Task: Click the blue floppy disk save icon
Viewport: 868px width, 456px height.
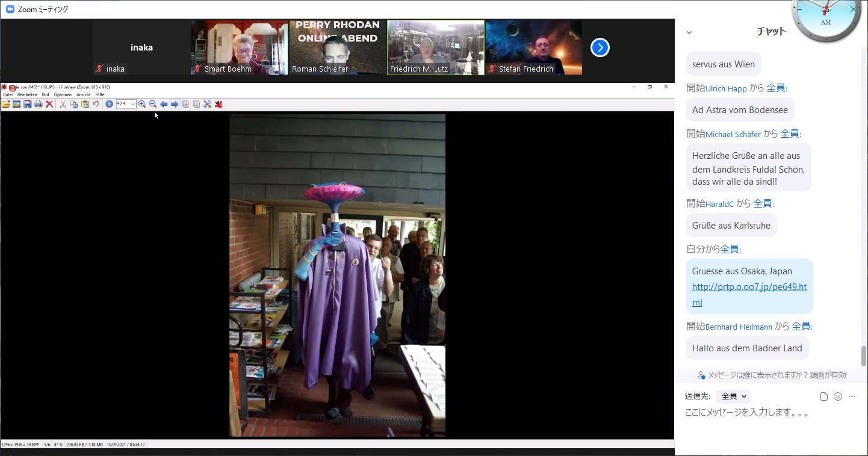Action: point(28,104)
